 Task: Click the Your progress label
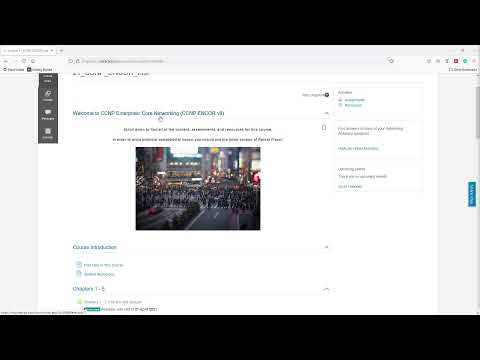coord(313,95)
